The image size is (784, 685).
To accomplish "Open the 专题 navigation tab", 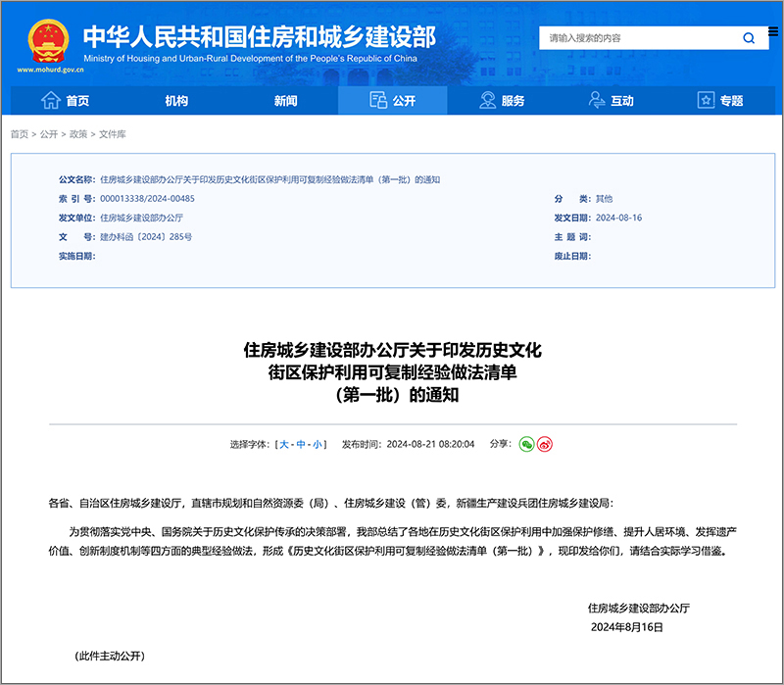I will pos(719,101).
